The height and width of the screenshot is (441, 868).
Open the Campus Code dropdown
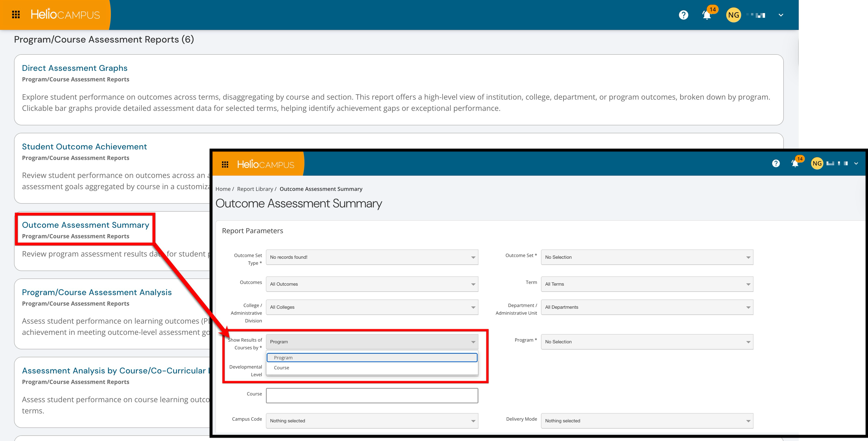point(372,421)
